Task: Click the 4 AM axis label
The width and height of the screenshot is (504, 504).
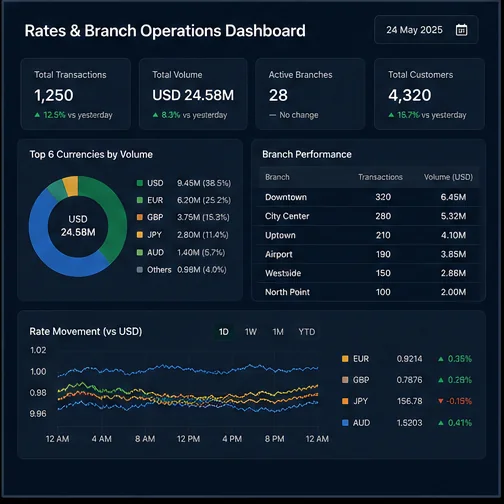Action: (102, 439)
